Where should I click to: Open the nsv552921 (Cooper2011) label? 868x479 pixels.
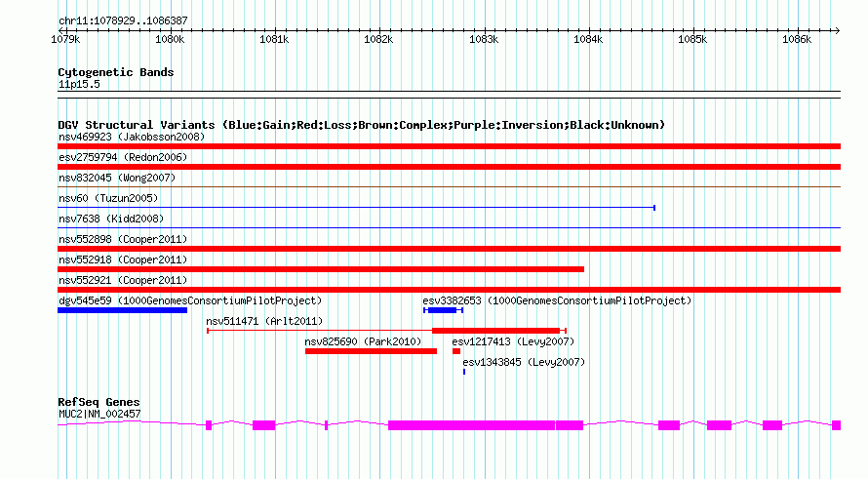click(x=123, y=280)
